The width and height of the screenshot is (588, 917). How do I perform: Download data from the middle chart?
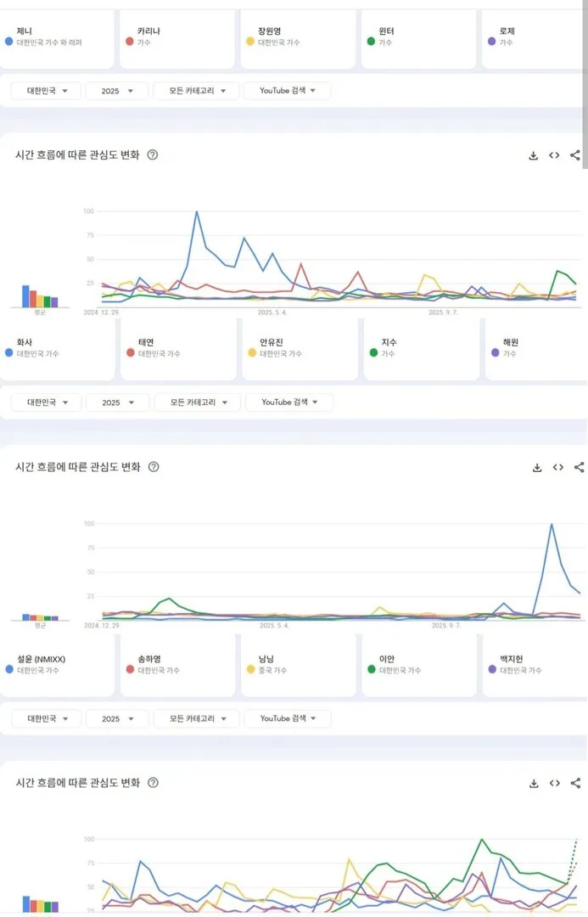(536, 467)
